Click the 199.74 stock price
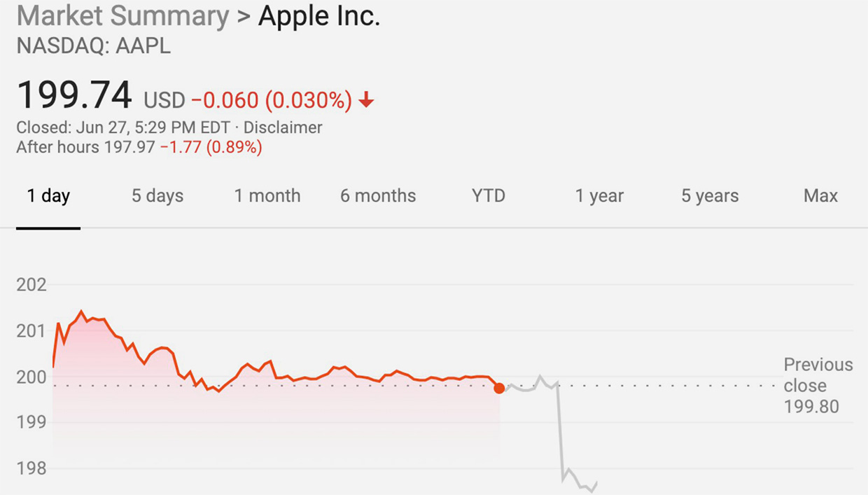The width and height of the screenshot is (868, 495). 74,96
